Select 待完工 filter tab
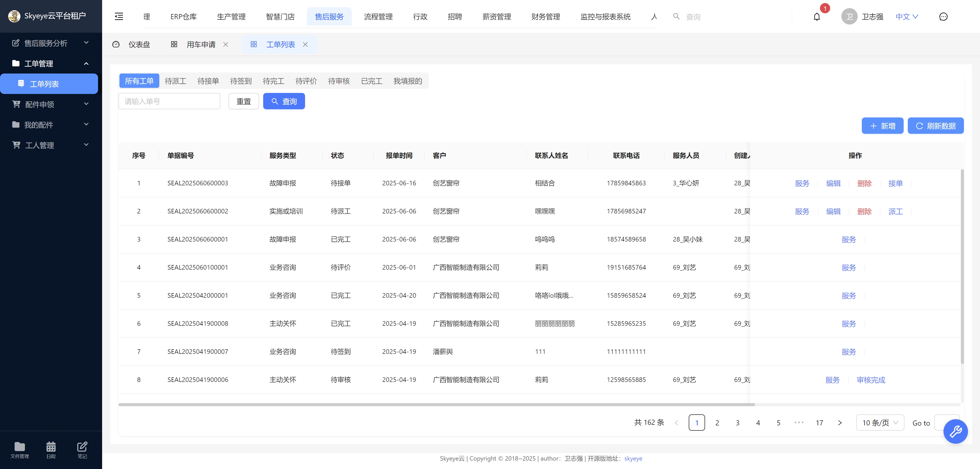Image resolution: width=980 pixels, height=469 pixels. (274, 81)
